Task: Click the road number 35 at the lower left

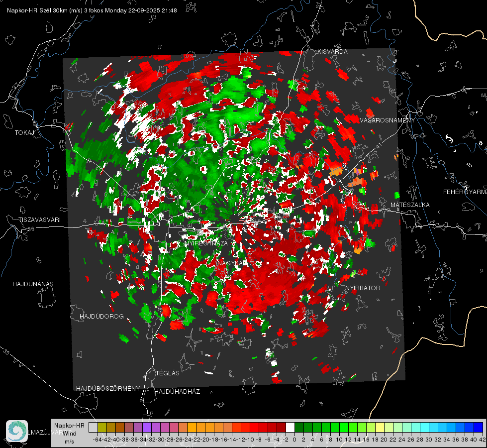Action: pos(6,352)
